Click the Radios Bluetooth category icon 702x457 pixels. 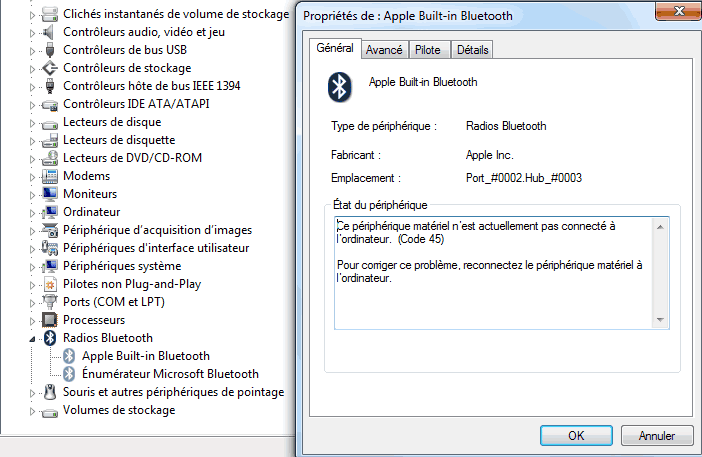(50, 338)
